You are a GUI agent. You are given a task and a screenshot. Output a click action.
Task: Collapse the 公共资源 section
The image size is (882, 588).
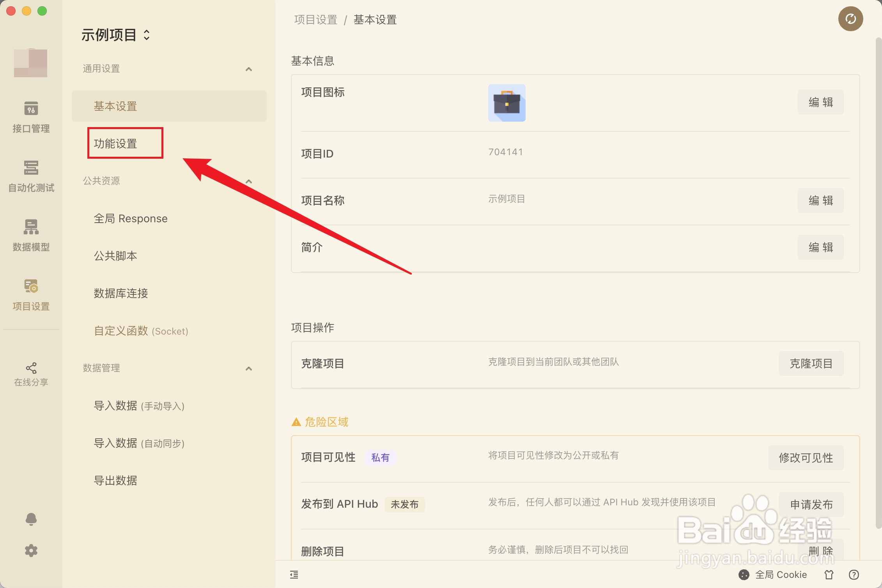248,181
